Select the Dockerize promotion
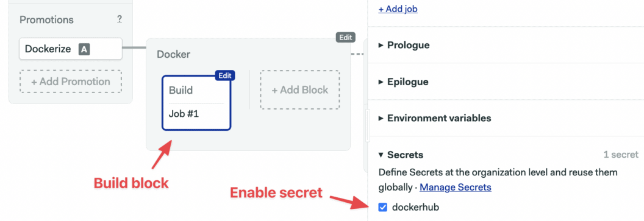Viewport: 644px width, 221px height. (71, 49)
